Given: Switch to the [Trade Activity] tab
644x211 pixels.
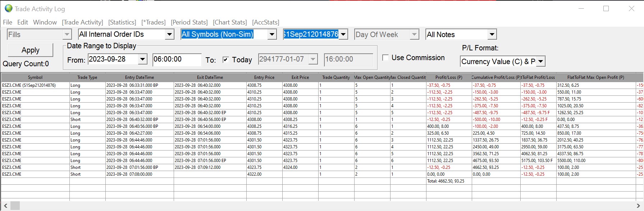Looking at the screenshot, I should 82,22.
